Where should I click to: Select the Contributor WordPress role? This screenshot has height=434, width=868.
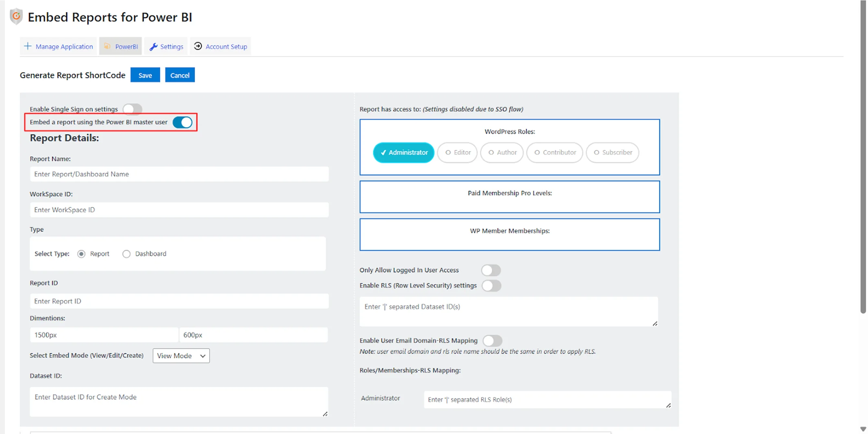point(555,152)
